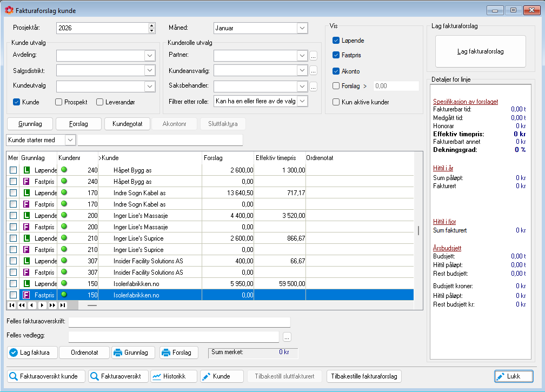Open Fakturaoversikt kunde search button
Screen dimensions: 545x392
pos(46,376)
